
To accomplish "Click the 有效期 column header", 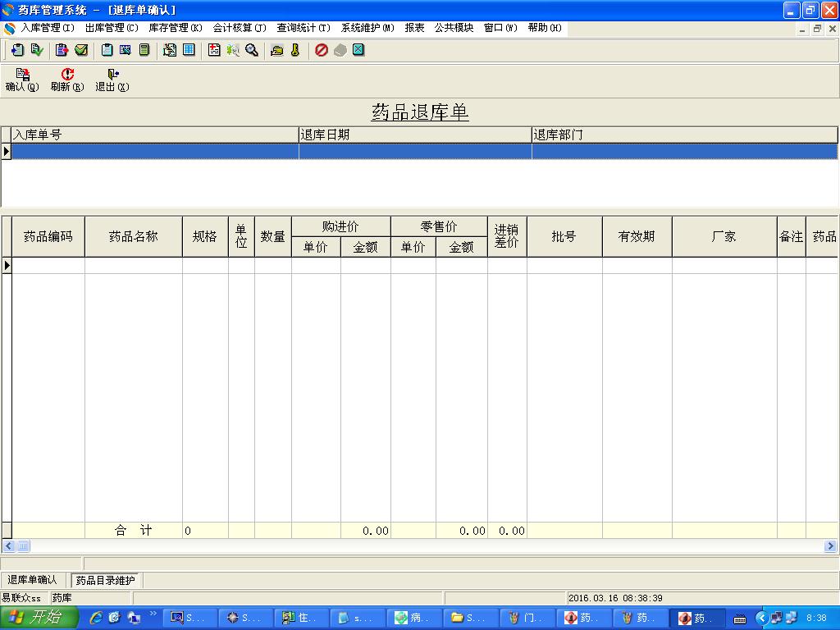I will pyautogui.click(x=637, y=237).
